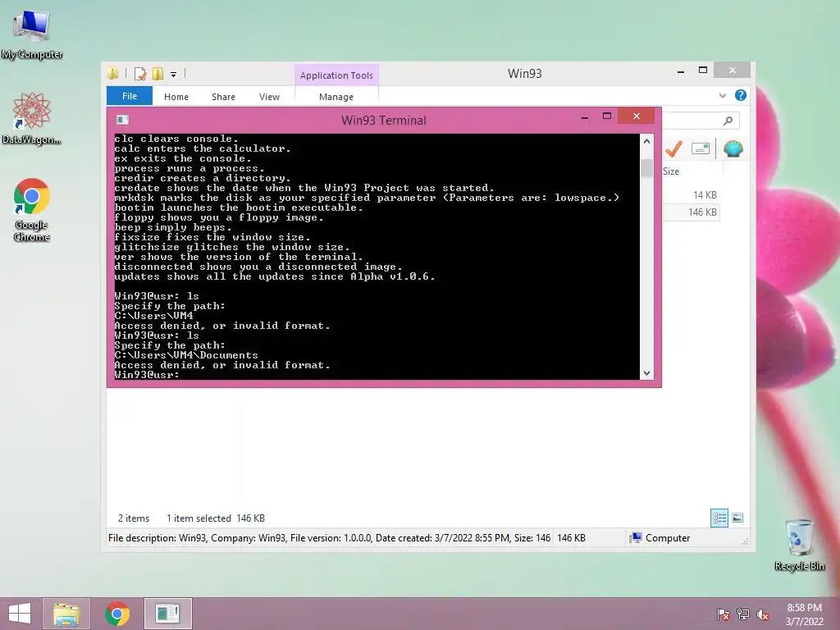The image size is (840, 630).
Task: Open the Manage ribbon tab
Action: [x=336, y=97]
